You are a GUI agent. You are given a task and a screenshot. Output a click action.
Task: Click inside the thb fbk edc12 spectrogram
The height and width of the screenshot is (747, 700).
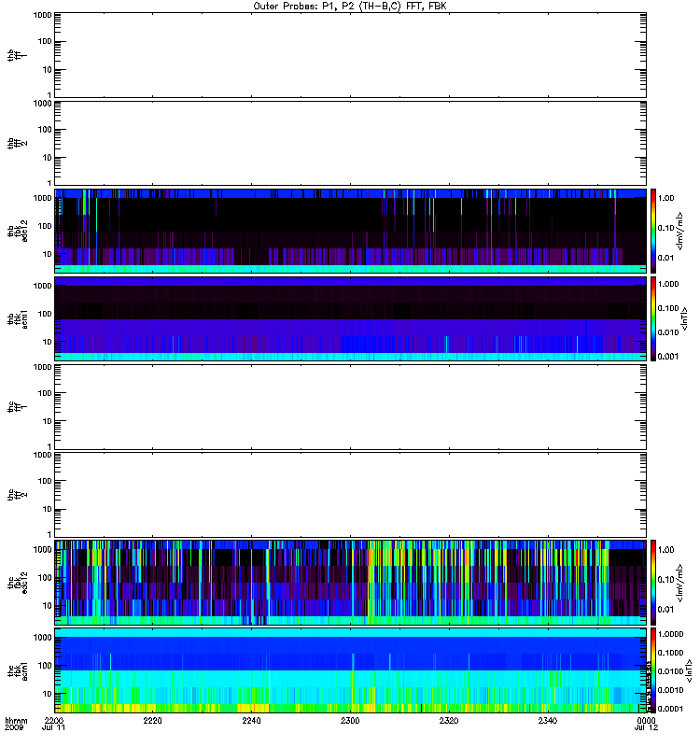[351, 231]
